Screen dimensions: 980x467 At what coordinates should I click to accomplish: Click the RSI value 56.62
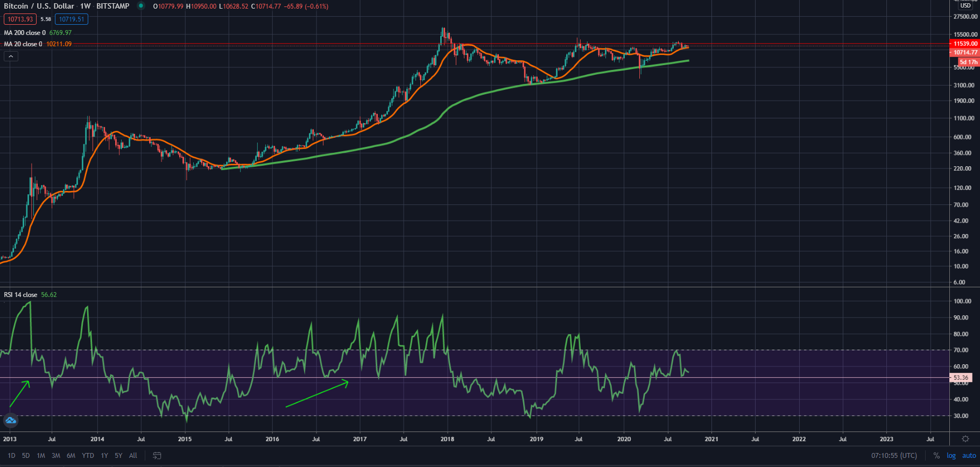49,295
